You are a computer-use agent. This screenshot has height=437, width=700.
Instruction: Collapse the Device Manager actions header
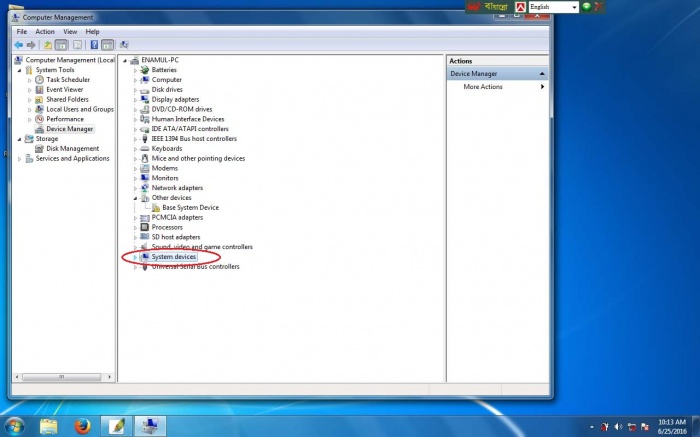coord(542,74)
